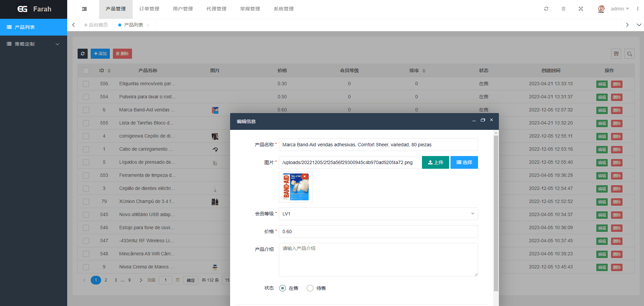
Task: Toggle the select-all checkbox in table header
Action: point(86,71)
